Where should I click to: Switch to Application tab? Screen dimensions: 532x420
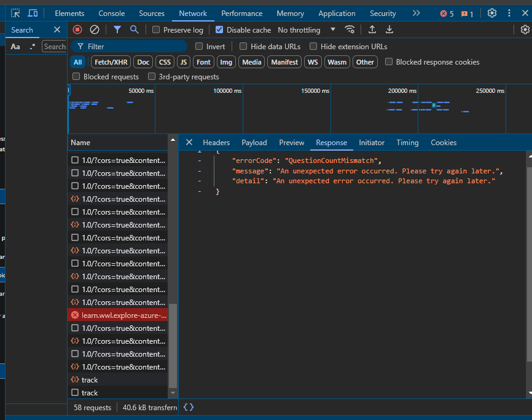point(337,14)
